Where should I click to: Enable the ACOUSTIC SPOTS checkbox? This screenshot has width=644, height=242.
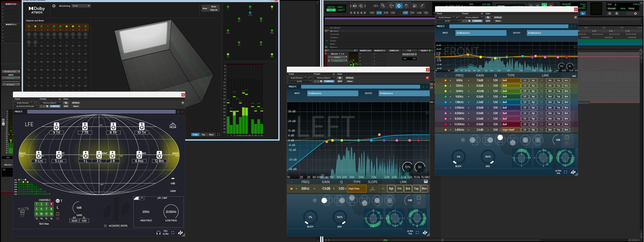pyautogui.click(x=105, y=226)
